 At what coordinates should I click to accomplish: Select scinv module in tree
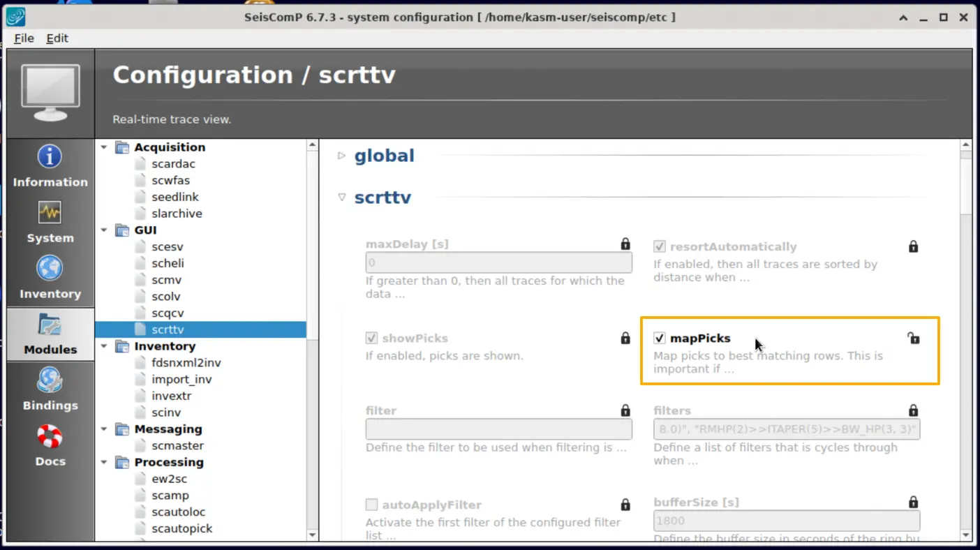(x=166, y=412)
